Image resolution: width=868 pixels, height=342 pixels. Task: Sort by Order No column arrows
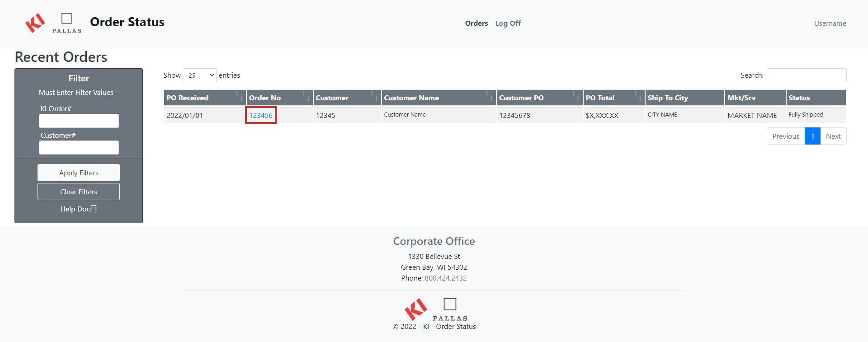click(x=306, y=96)
